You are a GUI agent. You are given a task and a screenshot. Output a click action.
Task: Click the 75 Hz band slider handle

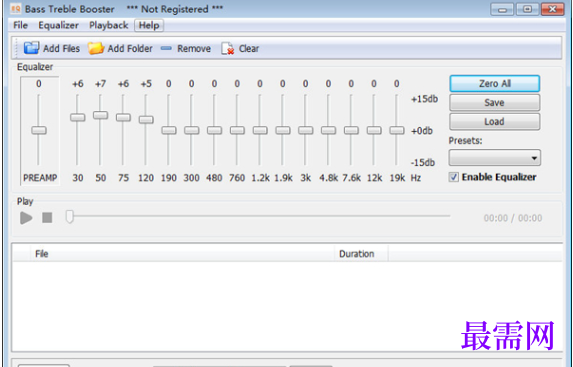tap(123, 117)
